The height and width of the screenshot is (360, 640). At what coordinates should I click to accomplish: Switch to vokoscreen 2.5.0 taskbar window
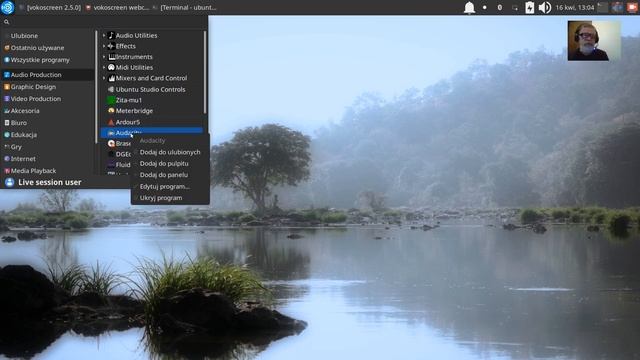point(50,7)
